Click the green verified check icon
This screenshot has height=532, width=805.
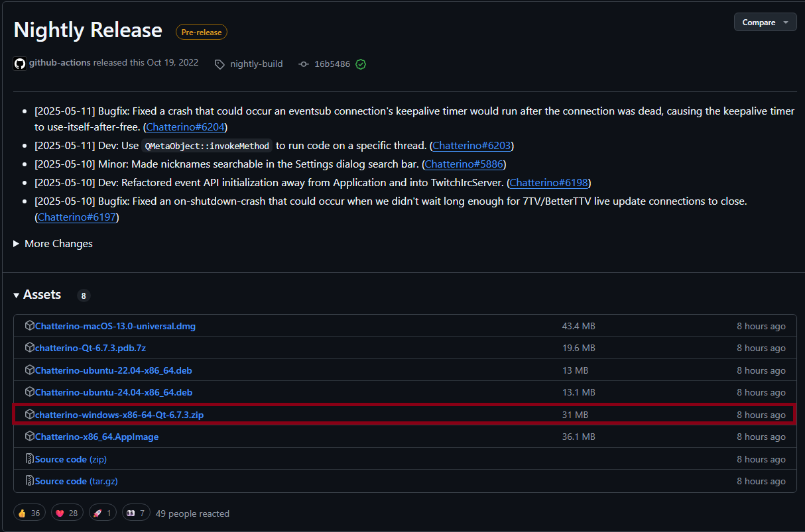(361, 64)
